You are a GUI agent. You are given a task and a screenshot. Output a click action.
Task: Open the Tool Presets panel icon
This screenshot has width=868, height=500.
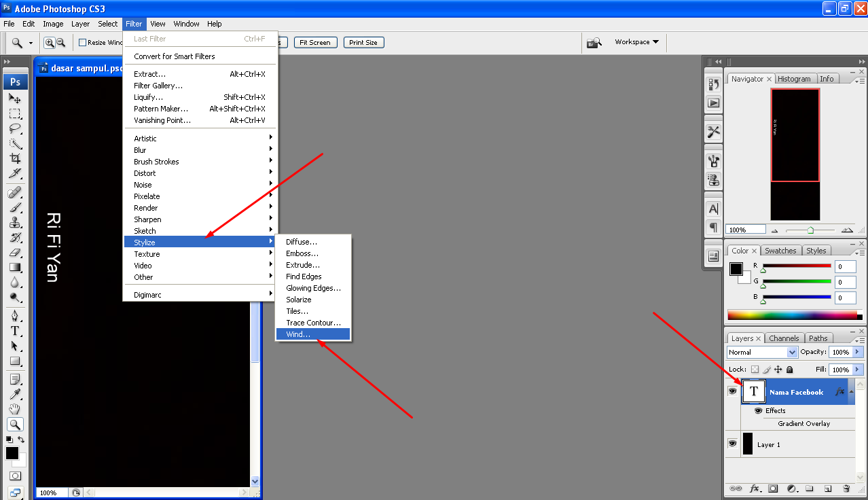(713, 132)
